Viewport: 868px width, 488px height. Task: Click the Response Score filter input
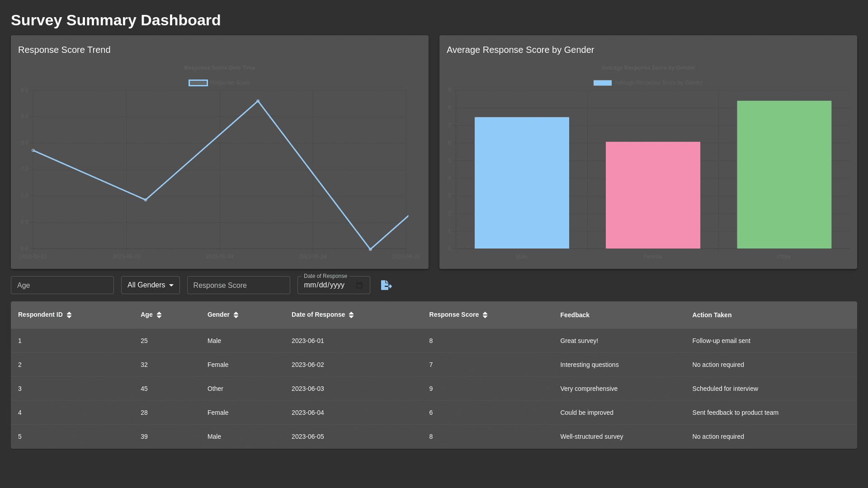[238, 285]
